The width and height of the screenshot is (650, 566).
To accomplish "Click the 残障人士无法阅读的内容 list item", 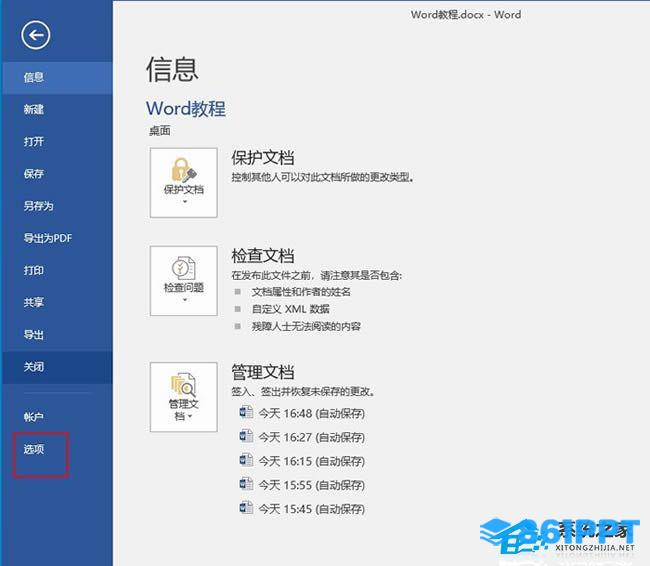I will (x=306, y=326).
